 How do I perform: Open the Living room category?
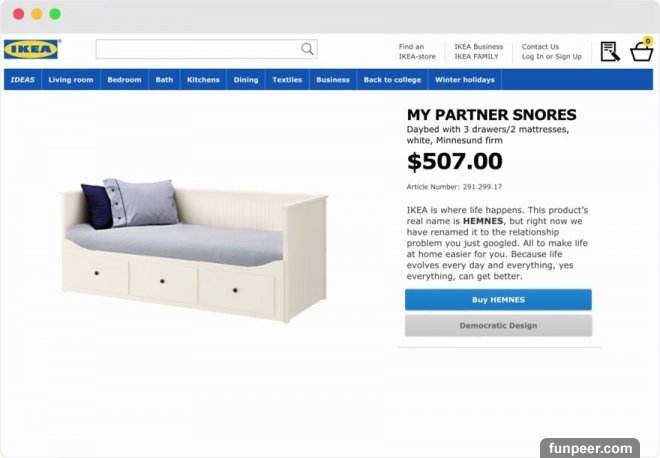(71, 80)
